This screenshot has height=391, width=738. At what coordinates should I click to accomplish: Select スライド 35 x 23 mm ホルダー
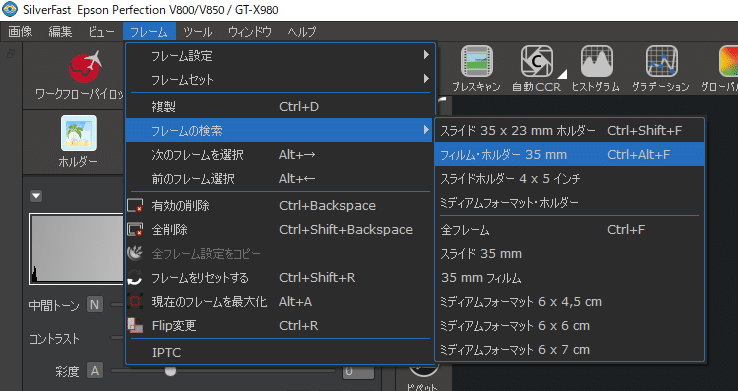tap(570, 130)
